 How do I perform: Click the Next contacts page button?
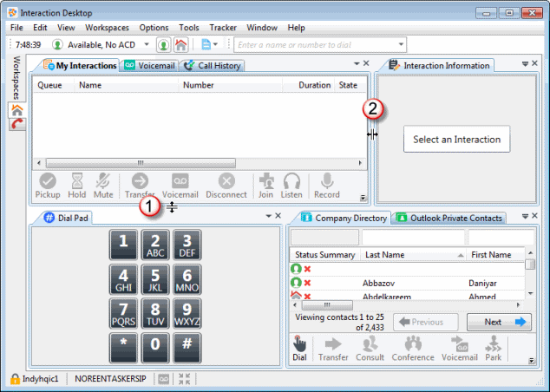point(499,322)
